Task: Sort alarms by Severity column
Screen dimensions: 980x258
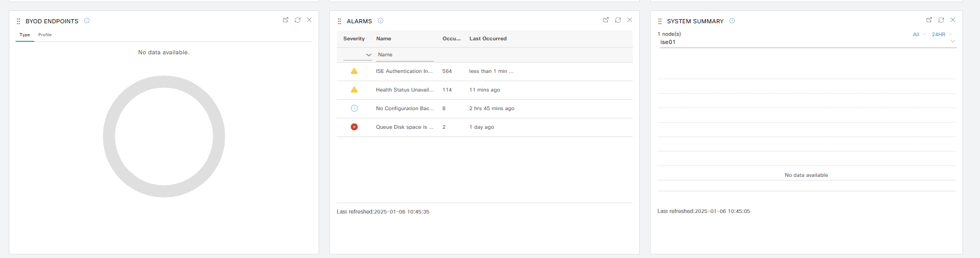Action: click(x=354, y=39)
